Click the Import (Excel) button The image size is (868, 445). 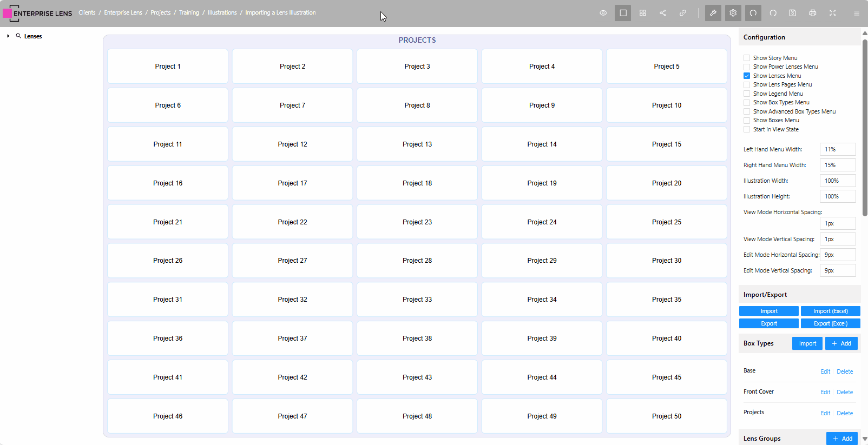[x=830, y=311]
